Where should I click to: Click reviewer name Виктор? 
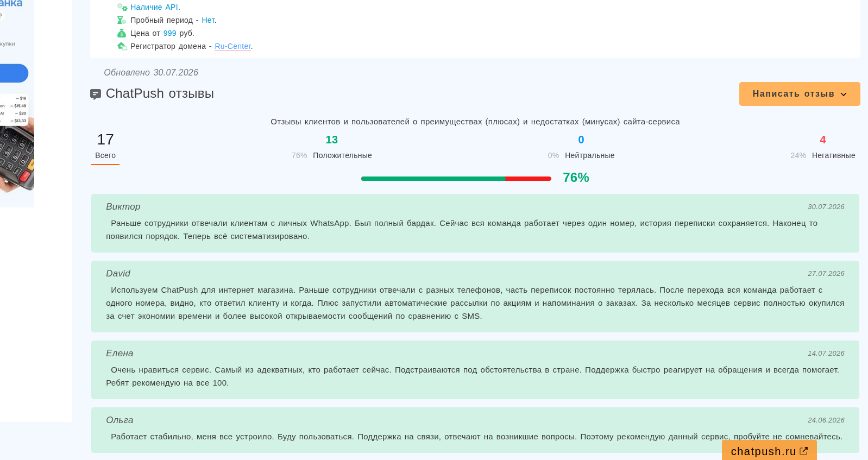[x=123, y=206]
